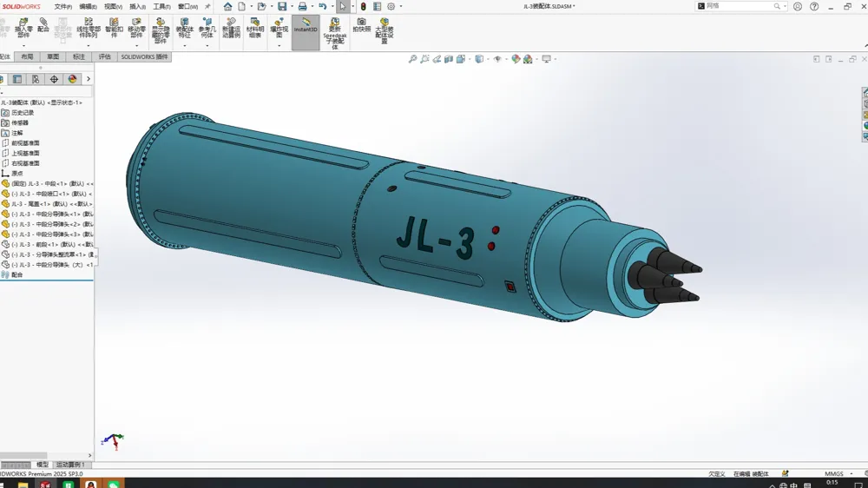Expand dropdown under 参考几何体
The height and width of the screenshot is (488, 868).
[x=207, y=45]
